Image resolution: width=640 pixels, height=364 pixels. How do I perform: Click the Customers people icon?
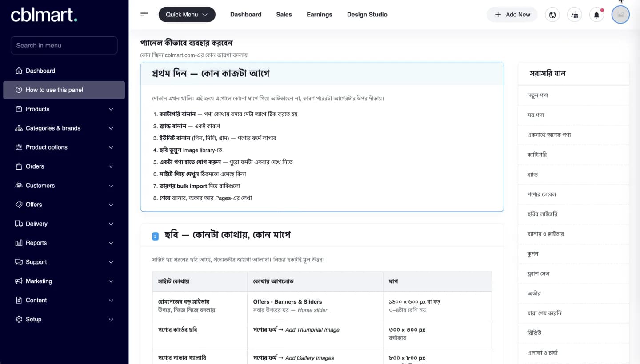(19, 185)
